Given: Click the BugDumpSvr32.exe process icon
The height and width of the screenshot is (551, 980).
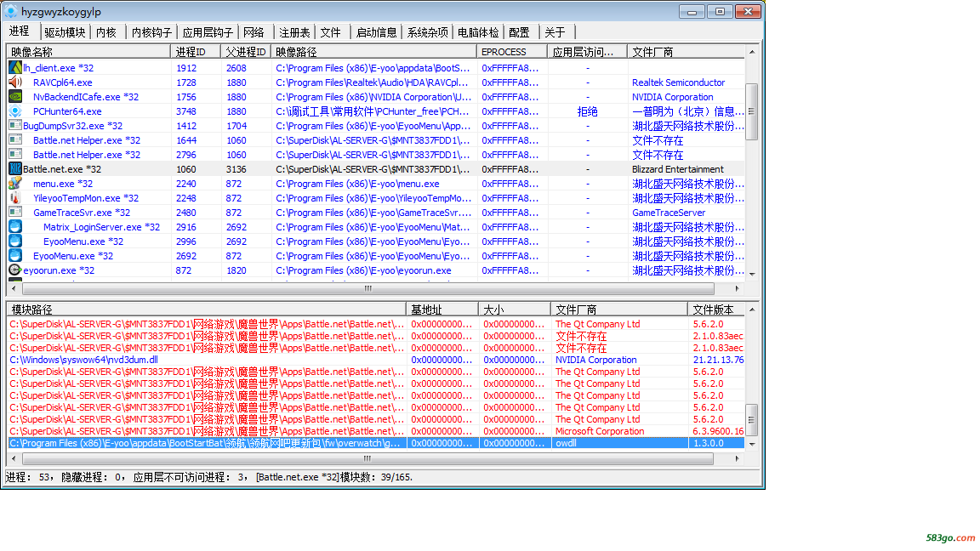Looking at the screenshot, I should [15, 125].
